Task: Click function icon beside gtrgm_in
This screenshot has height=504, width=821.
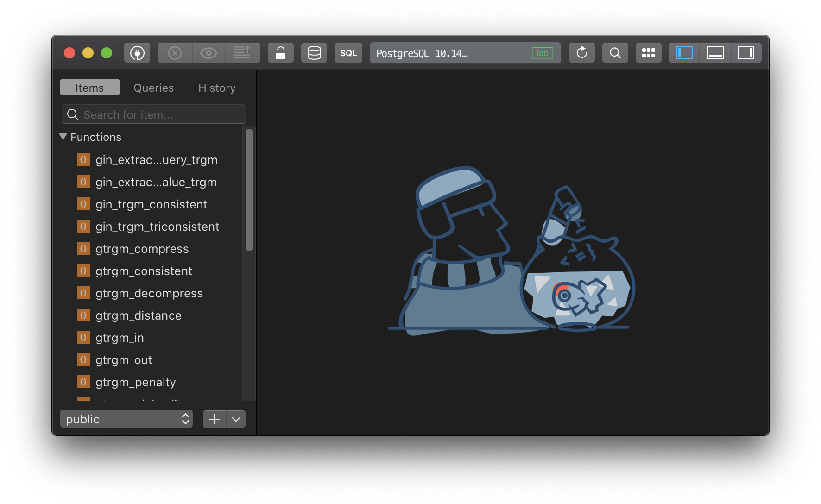Action: 83,337
